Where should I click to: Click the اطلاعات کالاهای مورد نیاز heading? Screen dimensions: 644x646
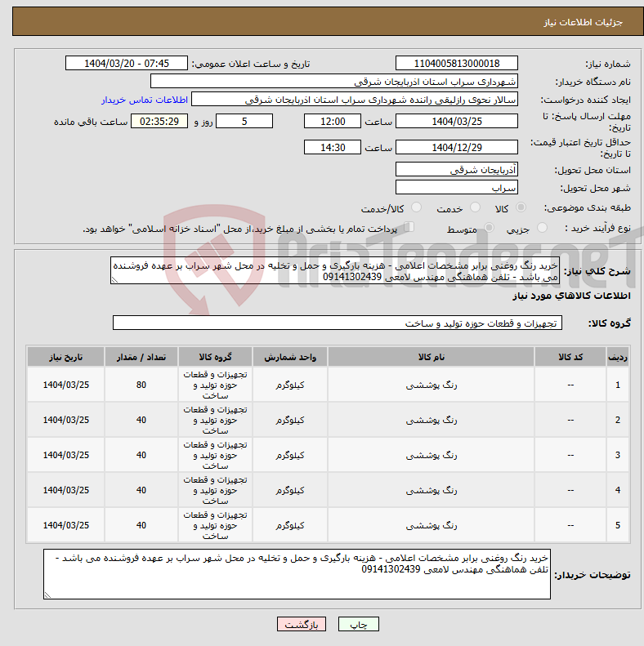[571, 296]
